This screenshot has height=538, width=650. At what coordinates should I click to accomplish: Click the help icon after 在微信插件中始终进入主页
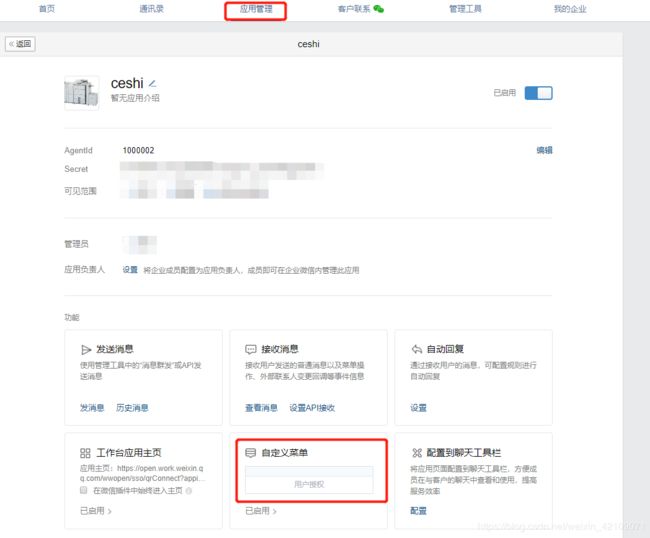tap(189, 491)
